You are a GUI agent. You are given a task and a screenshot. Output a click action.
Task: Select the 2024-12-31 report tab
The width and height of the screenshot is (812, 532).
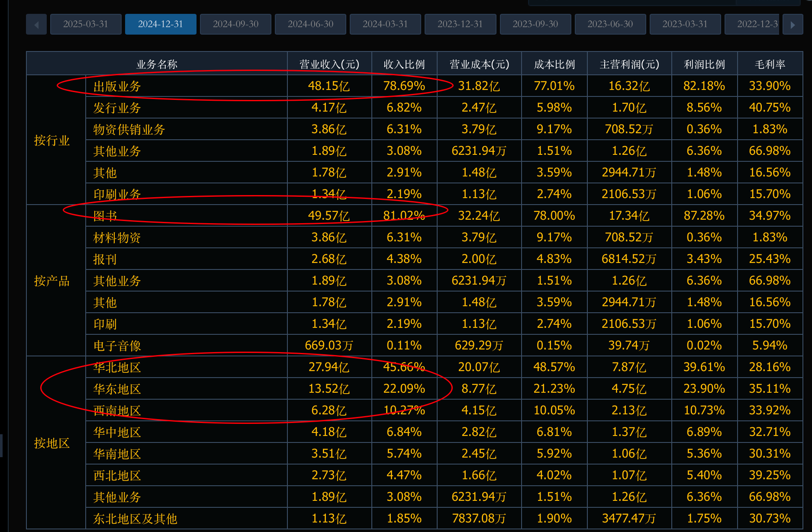[161, 24]
